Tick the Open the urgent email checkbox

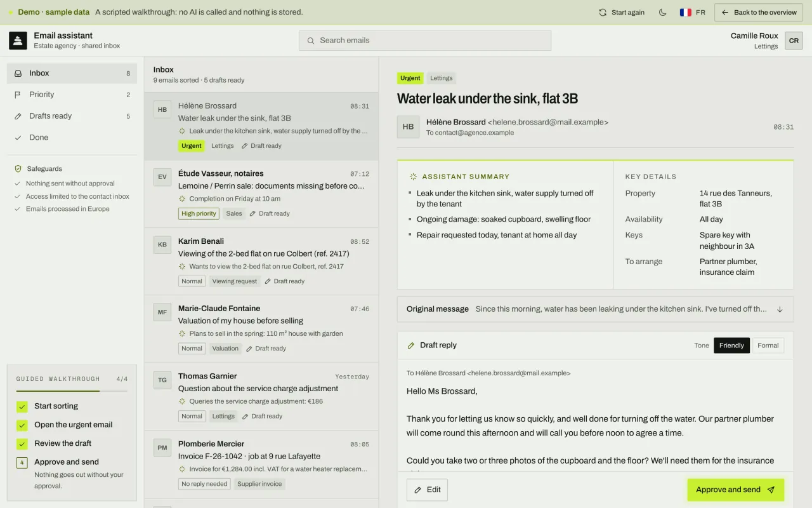tap(22, 425)
